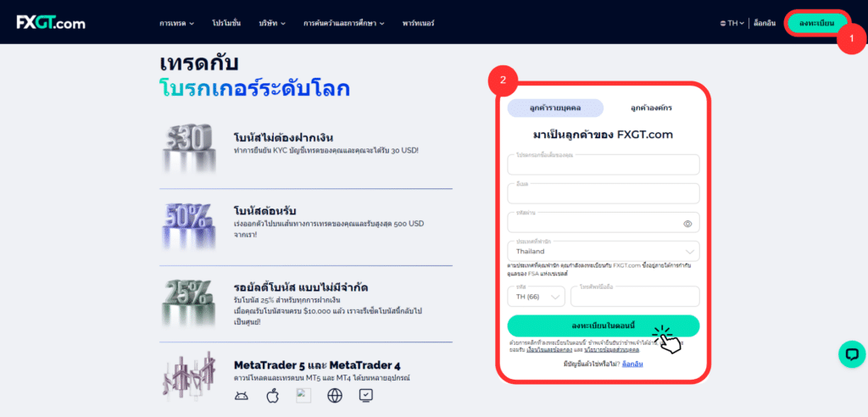The image size is (868, 417).
Task: Click the text mentioning 30 USD KYC bonus
Action: (326, 150)
